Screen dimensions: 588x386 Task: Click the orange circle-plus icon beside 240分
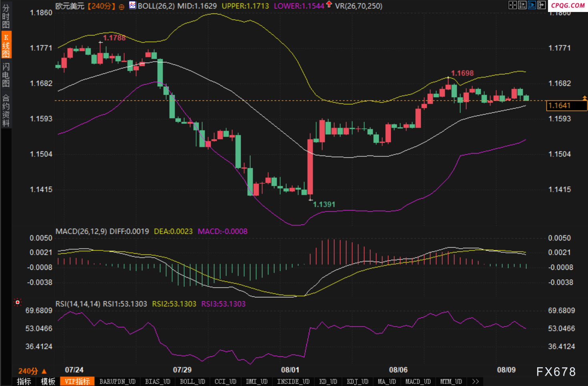tap(122, 7)
